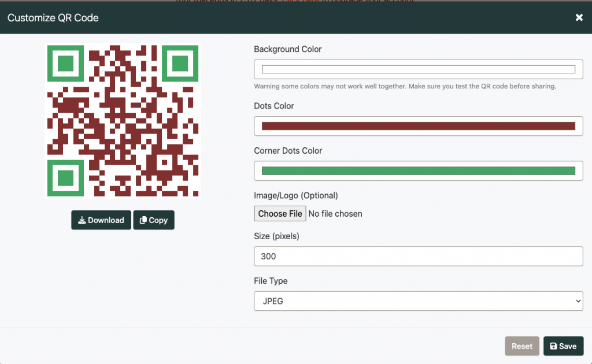Close the Customize QR Code dialog
592x364 pixels.
pos(579,17)
